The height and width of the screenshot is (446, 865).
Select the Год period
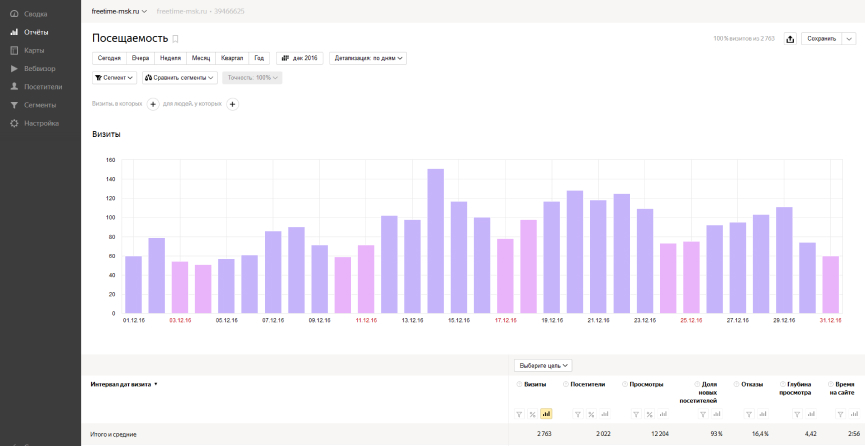[259, 58]
